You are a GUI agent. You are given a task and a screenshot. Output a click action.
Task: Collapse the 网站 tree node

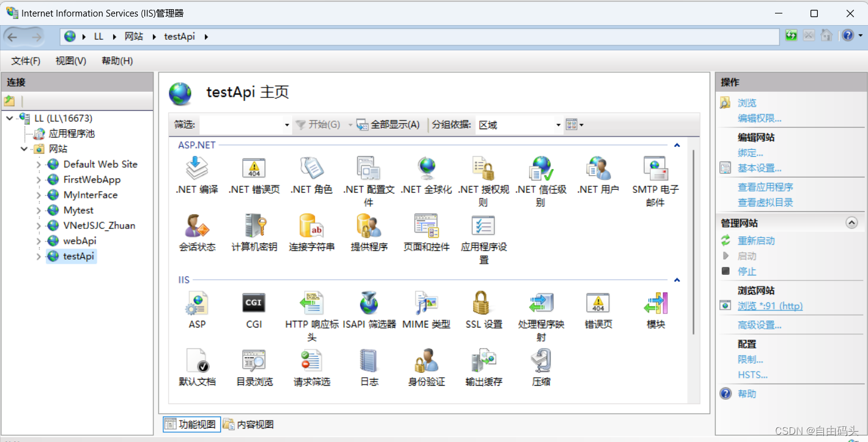pos(24,149)
